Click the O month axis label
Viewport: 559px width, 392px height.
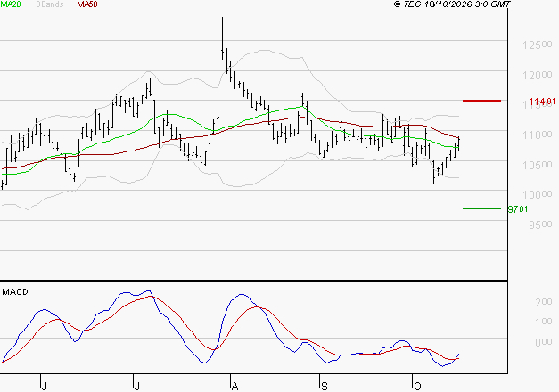(x=417, y=387)
